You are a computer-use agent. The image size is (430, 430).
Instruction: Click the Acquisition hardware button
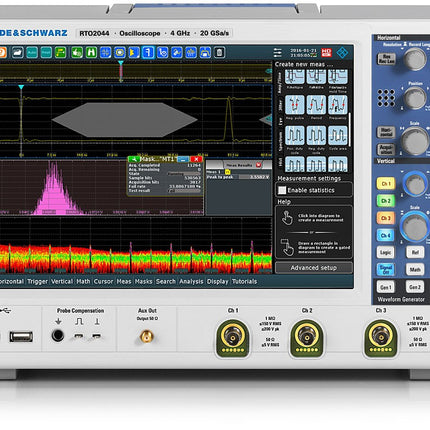[386, 149]
